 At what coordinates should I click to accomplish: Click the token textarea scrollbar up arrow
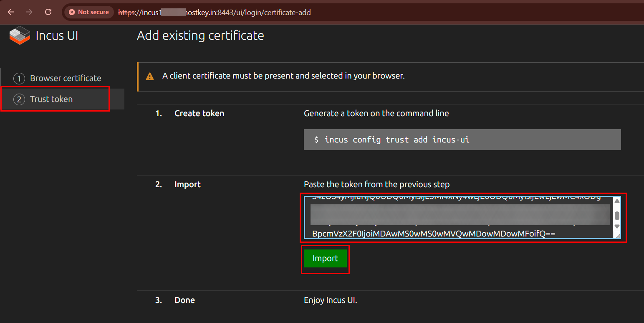[616, 201]
